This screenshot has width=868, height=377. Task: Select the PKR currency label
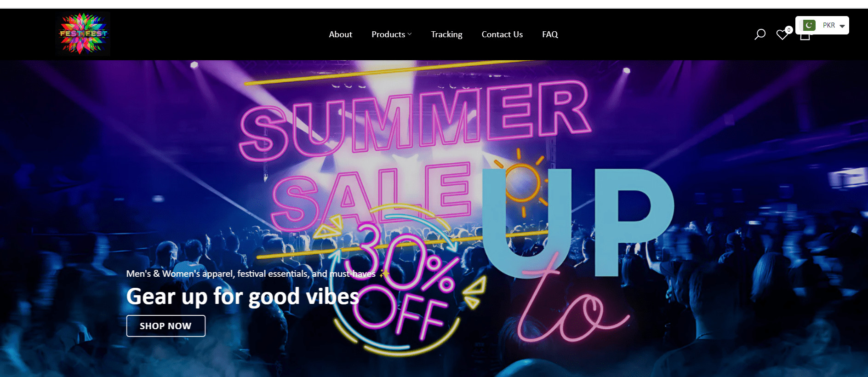click(x=829, y=25)
